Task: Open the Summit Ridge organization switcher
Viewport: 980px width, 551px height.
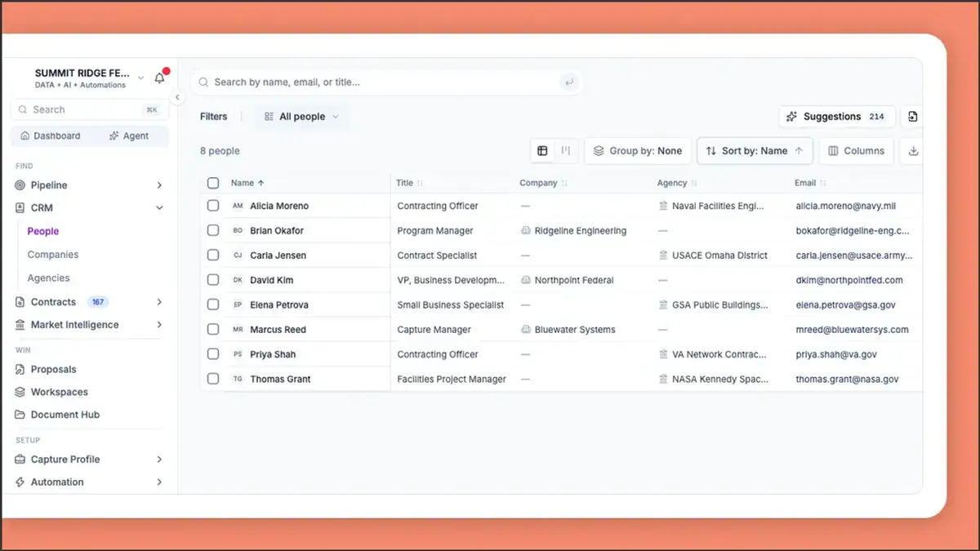Action: [x=89, y=78]
